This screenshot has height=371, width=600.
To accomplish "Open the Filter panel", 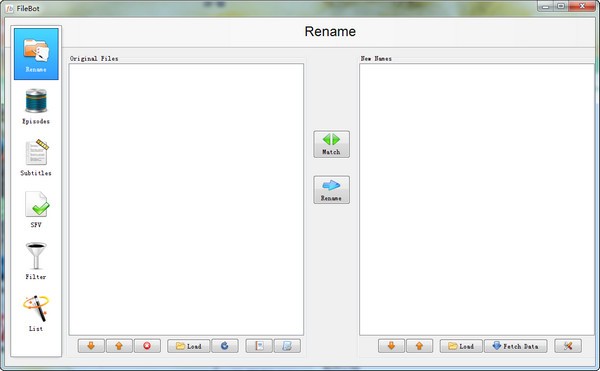I will (x=36, y=261).
